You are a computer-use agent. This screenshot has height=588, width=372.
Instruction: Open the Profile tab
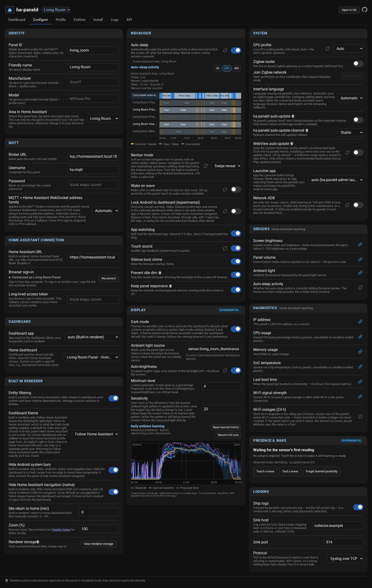tap(61, 20)
